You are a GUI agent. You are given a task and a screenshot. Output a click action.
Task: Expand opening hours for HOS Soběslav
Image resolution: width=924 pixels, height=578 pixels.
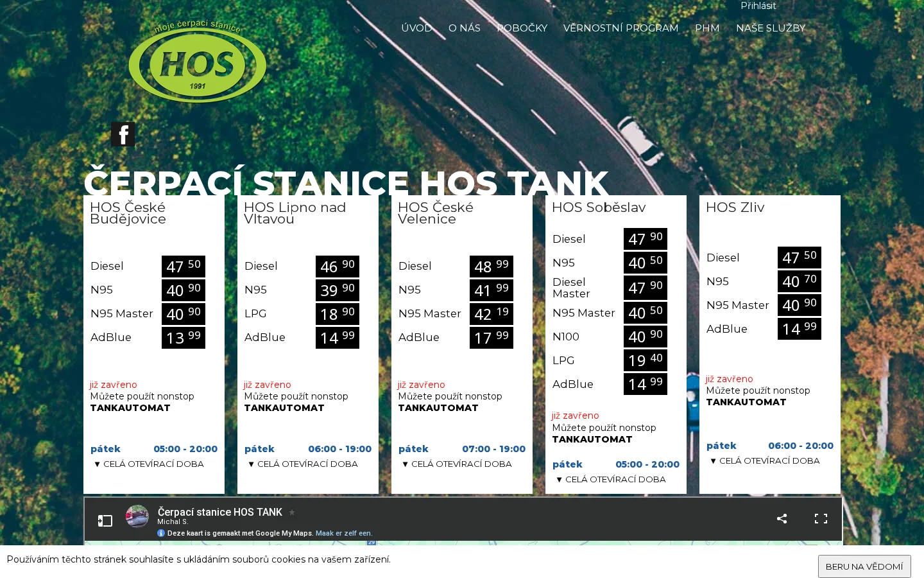611,479
